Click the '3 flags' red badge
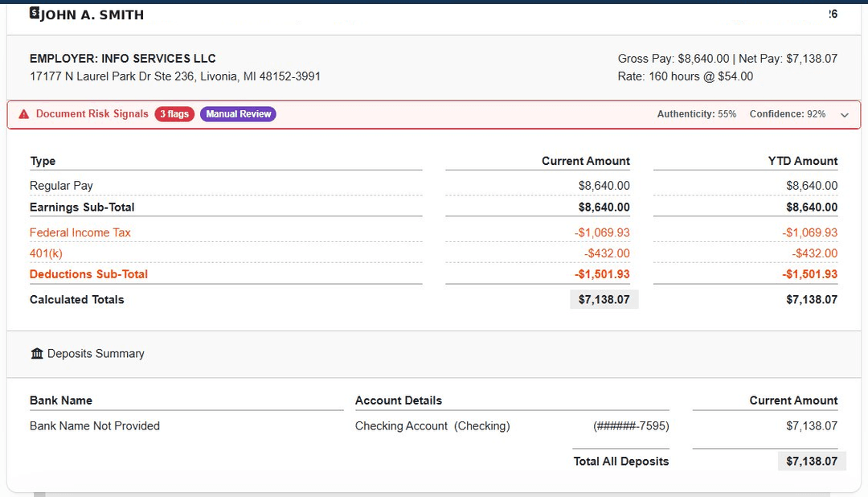 click(x=174, y=114)
